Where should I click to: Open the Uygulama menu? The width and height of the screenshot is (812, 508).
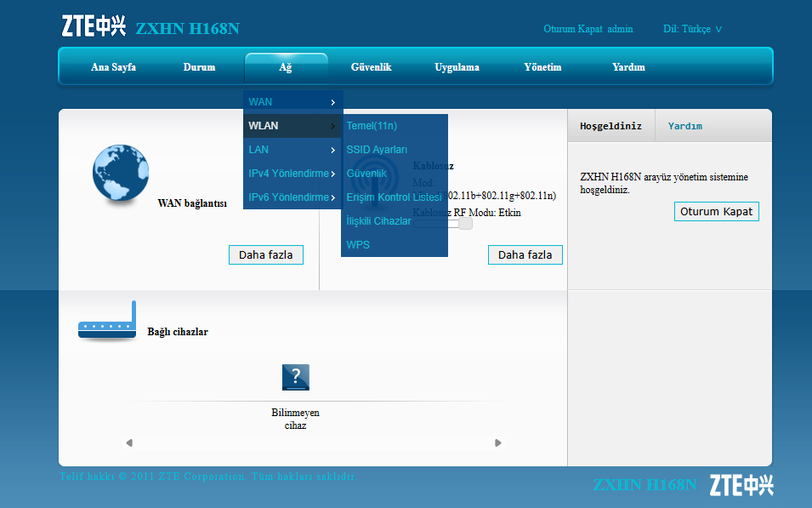[x=457, y=67]
